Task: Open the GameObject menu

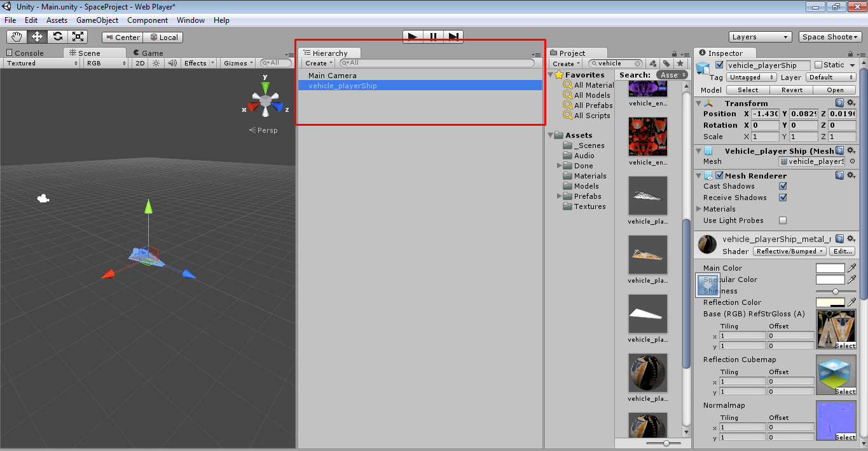Action: (x=97, y=20)
